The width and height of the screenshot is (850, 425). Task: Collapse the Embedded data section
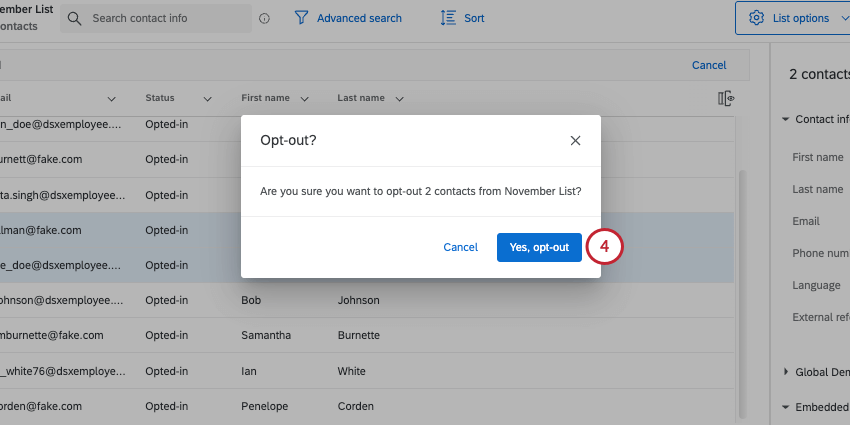(785, 407)
